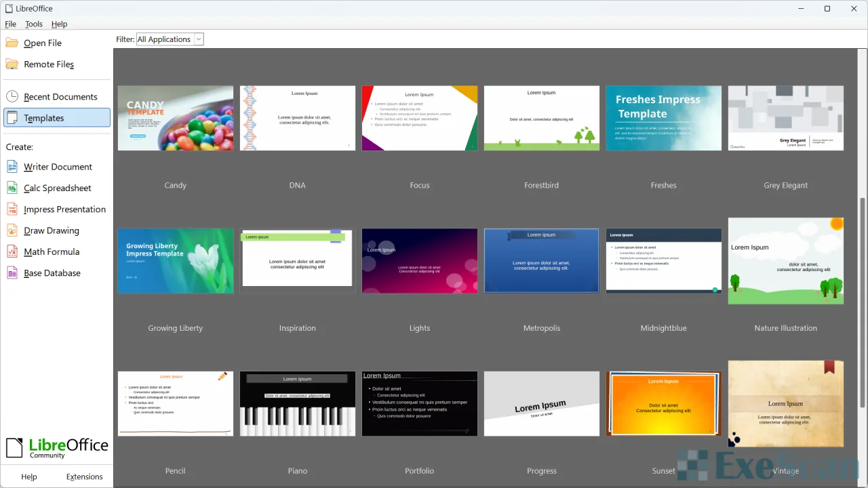Image resolution: width=868 pixels, height=488 pixels.
Task: Click the 'Lights' template name label
Action: 420,328
